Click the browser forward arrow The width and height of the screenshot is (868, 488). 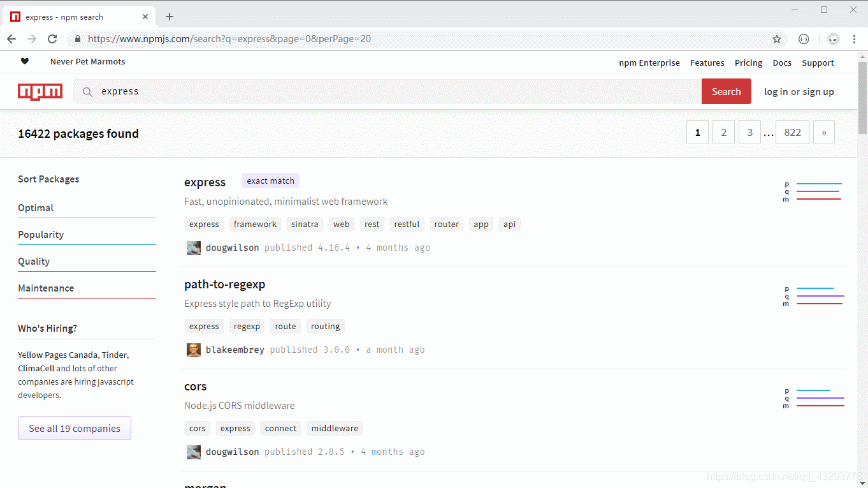click(32, 39)
